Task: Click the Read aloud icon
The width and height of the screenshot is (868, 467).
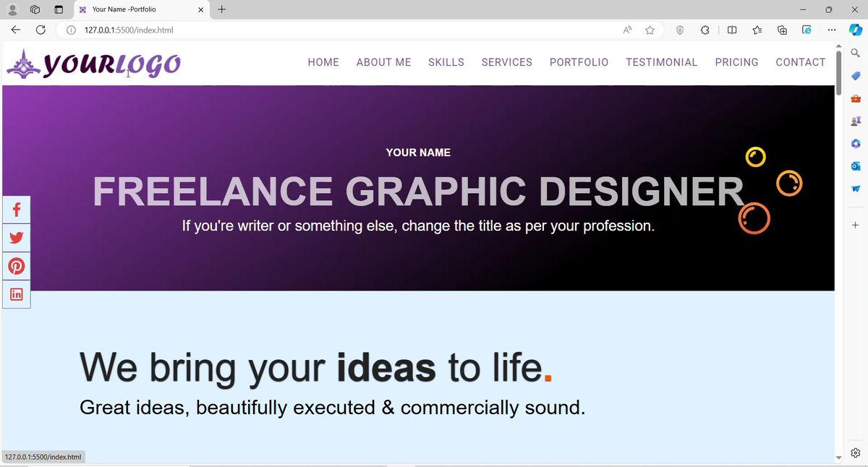Action: pos(627,30)
